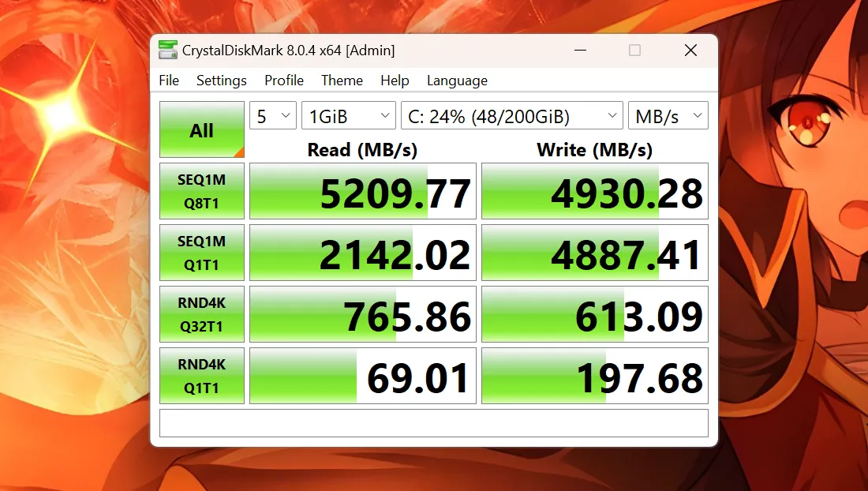Viewport: 868px width, 491px height.
Task: Run the RND4K Q1T1 test
Action: (202, 375)
